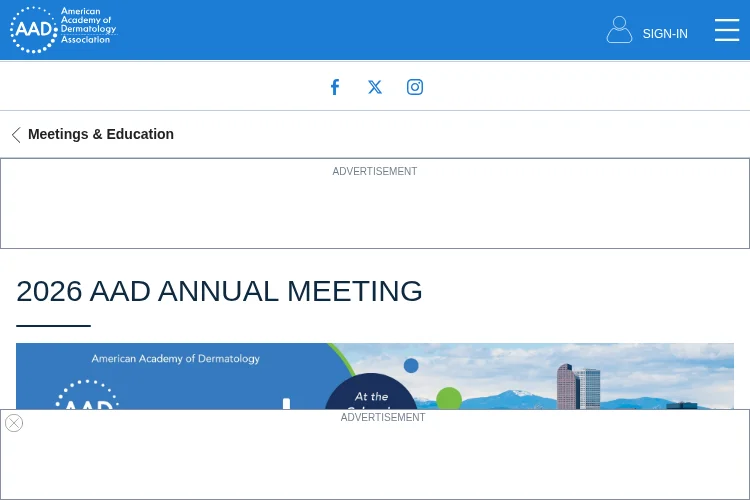
Task: Close the bottom advertisement overlay
Action: tap(14, 423)
